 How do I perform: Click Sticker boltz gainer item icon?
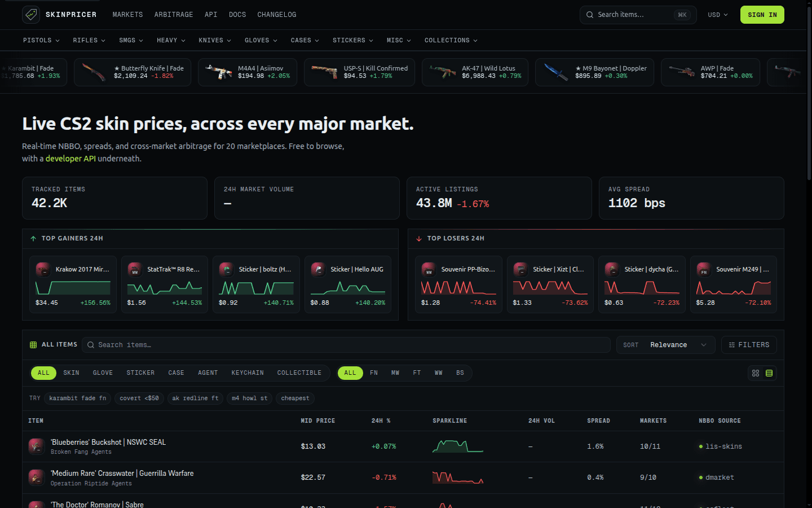[x=227, y=269]
